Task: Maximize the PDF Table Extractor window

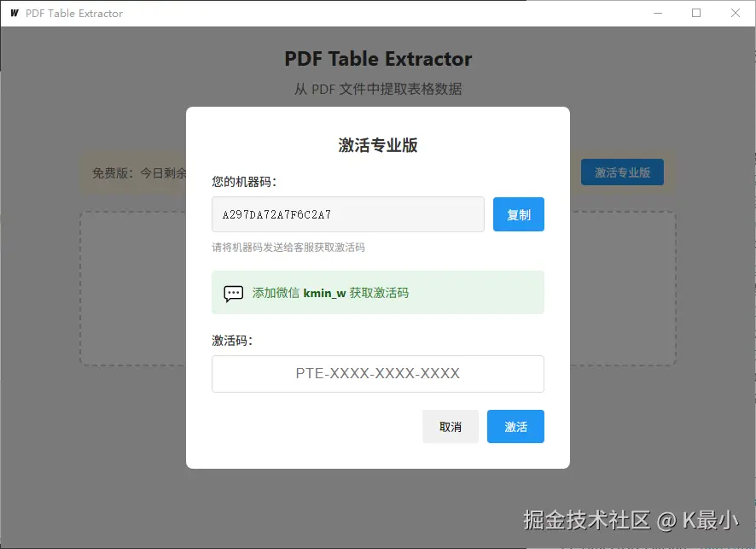Action: click(696, 13)
